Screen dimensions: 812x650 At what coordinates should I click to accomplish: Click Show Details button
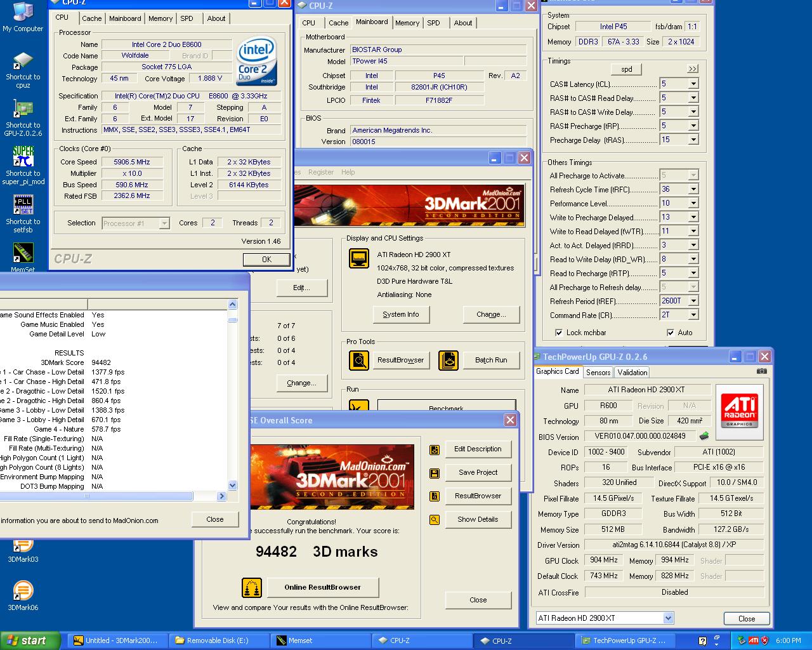tap(478, 519)
